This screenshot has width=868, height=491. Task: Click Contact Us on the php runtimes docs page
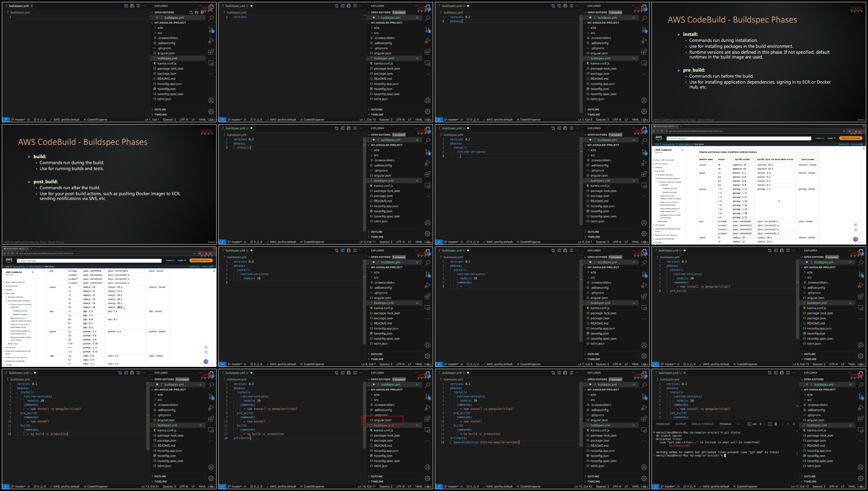(170, 260)
